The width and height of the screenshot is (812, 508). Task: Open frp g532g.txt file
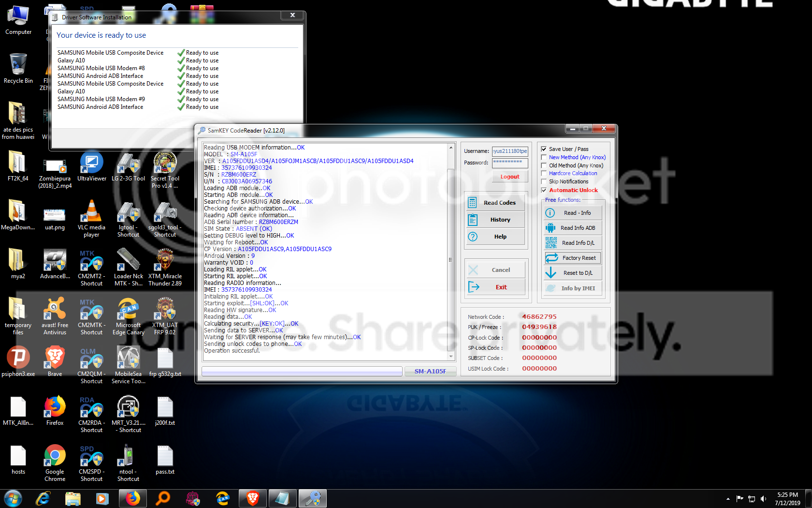165,362
